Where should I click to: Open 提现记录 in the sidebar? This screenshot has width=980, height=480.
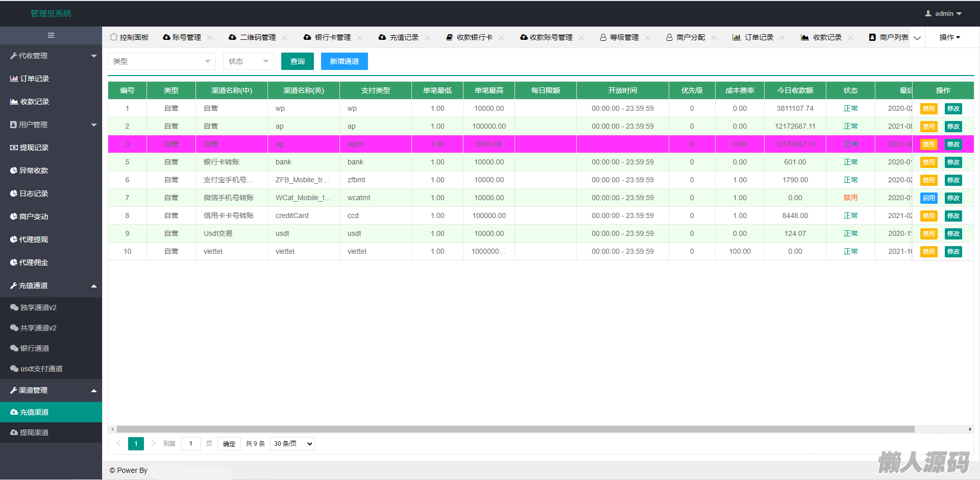(34, 148)
